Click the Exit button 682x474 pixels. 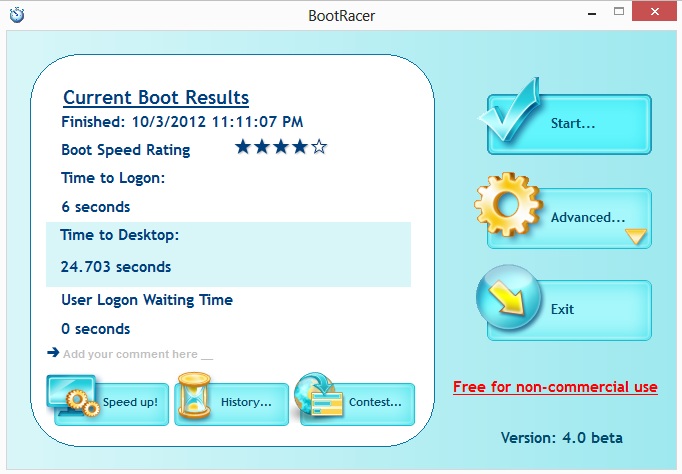point(569,310)
